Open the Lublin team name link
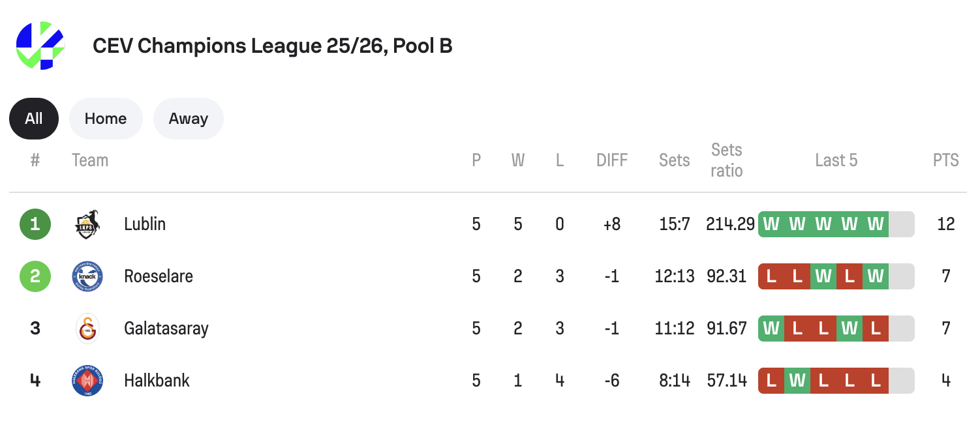 coord(145,225)
